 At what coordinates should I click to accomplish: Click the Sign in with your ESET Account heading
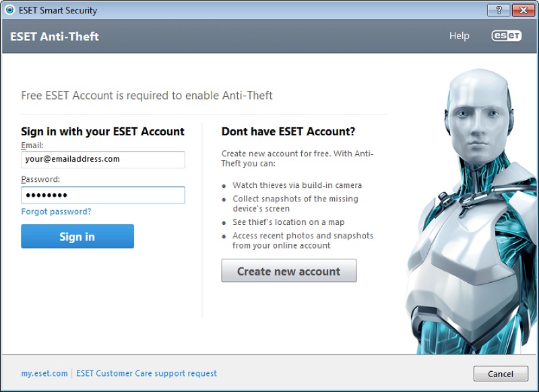(x=103, y=131)
